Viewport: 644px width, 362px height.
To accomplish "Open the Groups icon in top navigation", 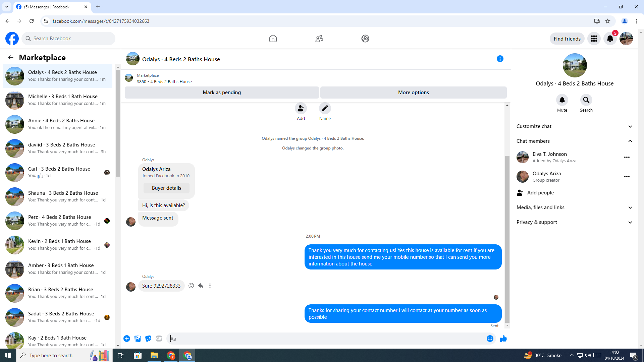I will tap(365, 39).
